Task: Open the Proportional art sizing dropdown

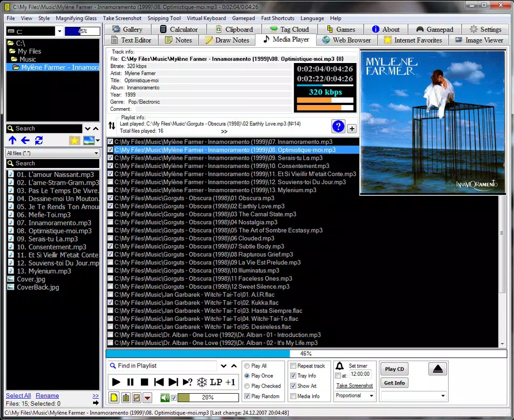Action: click(x=372, y=396)
